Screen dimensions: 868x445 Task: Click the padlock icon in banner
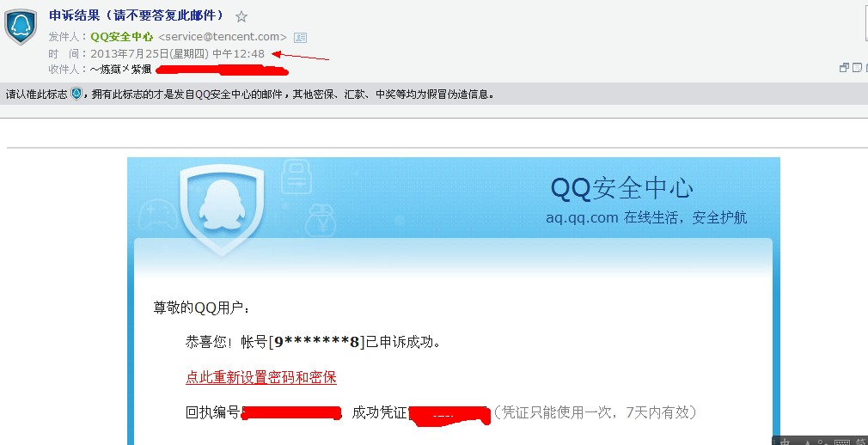[x=296, y=175]
